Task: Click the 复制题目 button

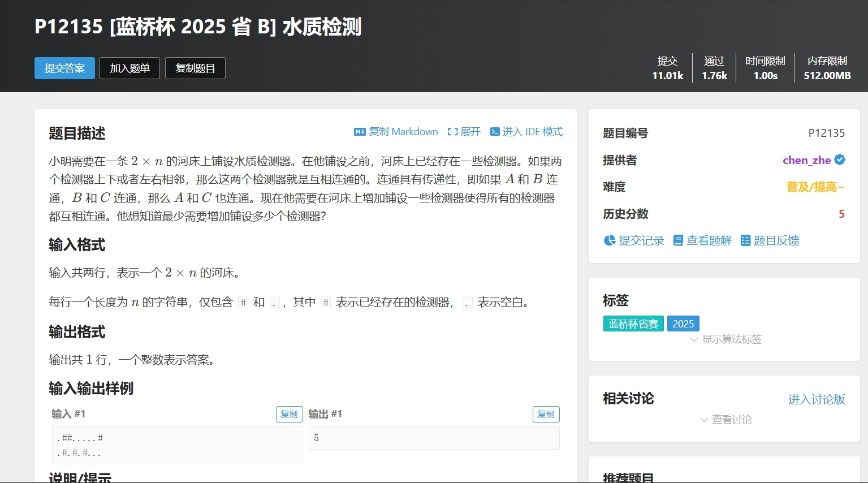Action: [195, 68]
